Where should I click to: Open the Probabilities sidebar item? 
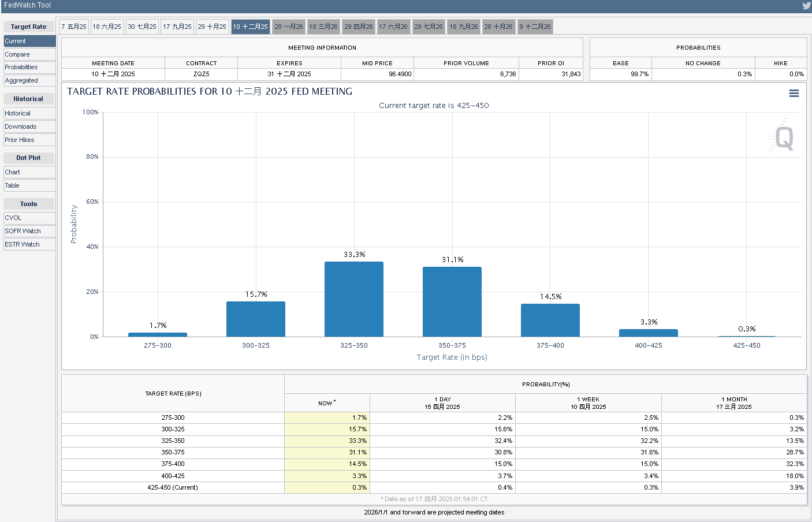click(29, 67)
